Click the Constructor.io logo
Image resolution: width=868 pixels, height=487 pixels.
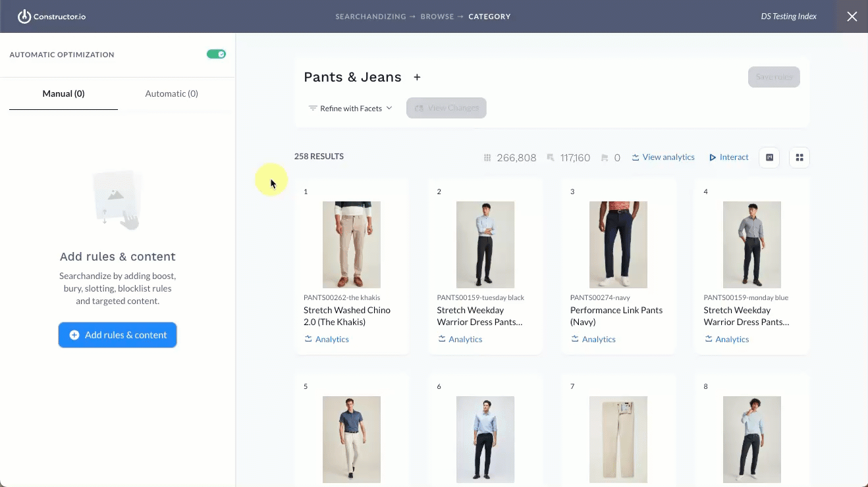click(51, 16)
